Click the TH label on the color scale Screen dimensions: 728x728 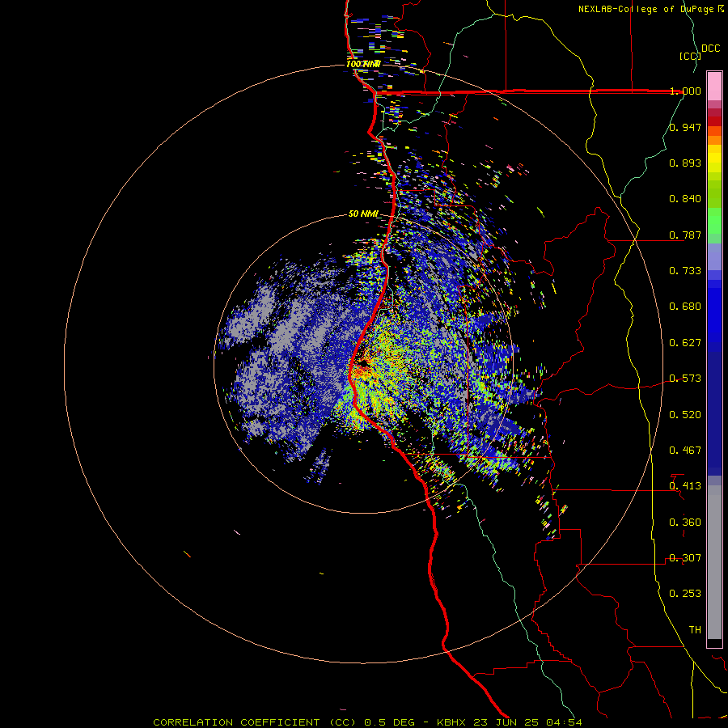(x=695, y=630)
